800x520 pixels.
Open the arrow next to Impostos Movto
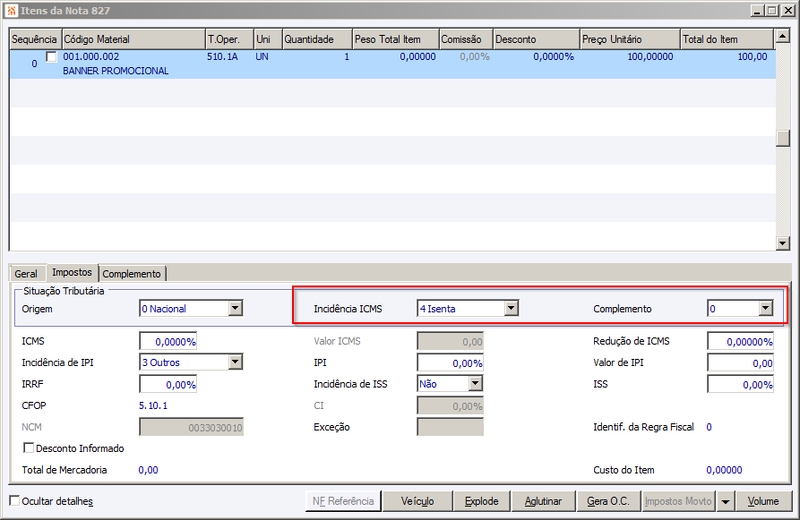pyautogui.click(x=725, y=501)
